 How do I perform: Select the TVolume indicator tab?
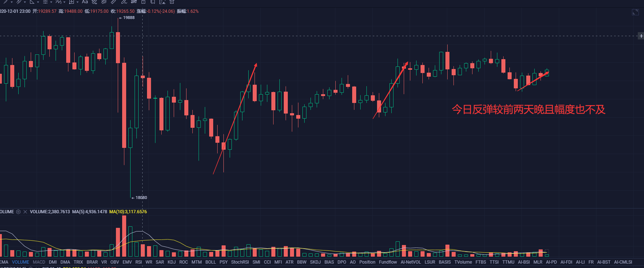[x=463, y=262]
